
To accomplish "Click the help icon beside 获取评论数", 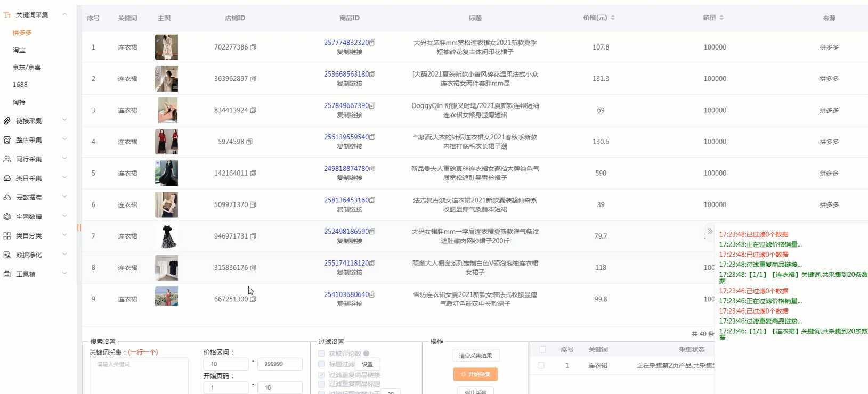I will tap(366, 354).
